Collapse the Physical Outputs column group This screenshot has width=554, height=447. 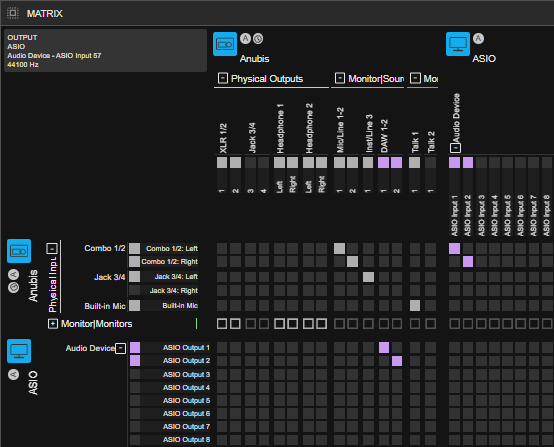coord(223,78)
